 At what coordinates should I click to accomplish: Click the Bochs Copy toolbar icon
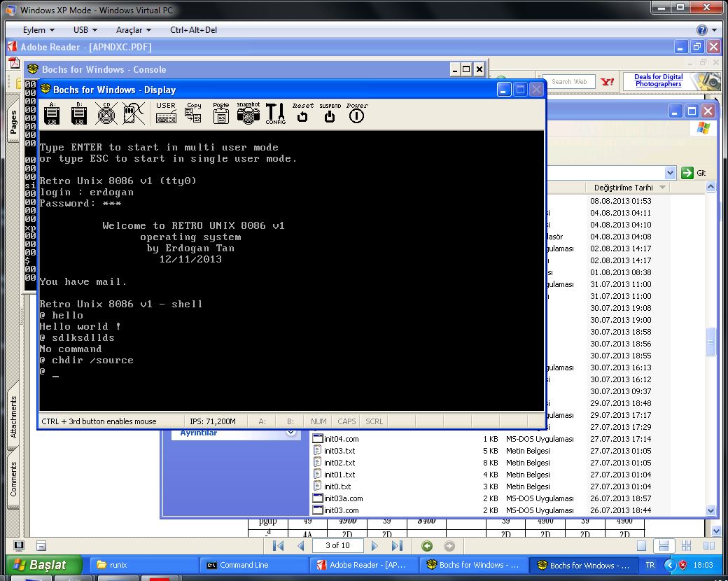pyautogui.click(x=193, y=113)
